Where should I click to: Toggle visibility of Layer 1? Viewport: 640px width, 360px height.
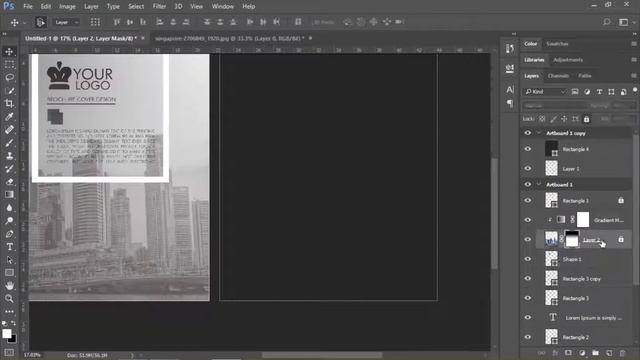tap(528, 168)
